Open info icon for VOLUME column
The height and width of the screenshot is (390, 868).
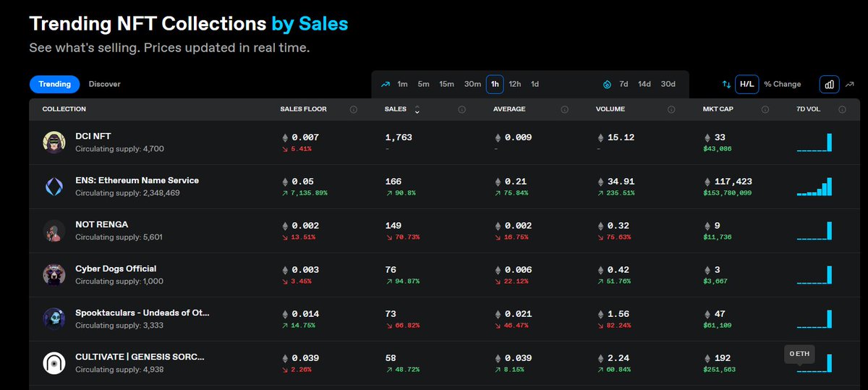tap(671, 110)
